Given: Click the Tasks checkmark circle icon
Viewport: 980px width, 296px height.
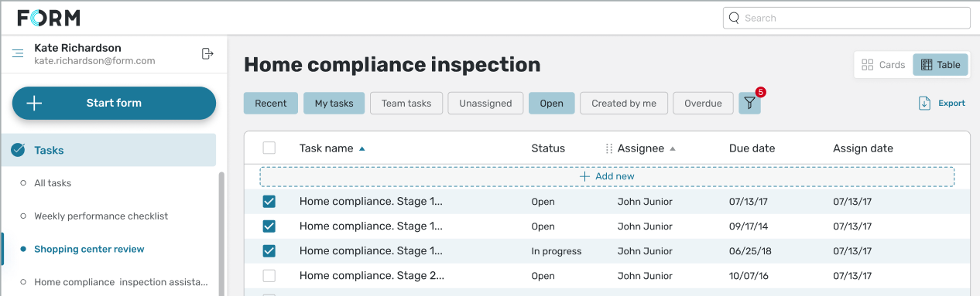Looking at the screenshot, I should pos(18,150).
